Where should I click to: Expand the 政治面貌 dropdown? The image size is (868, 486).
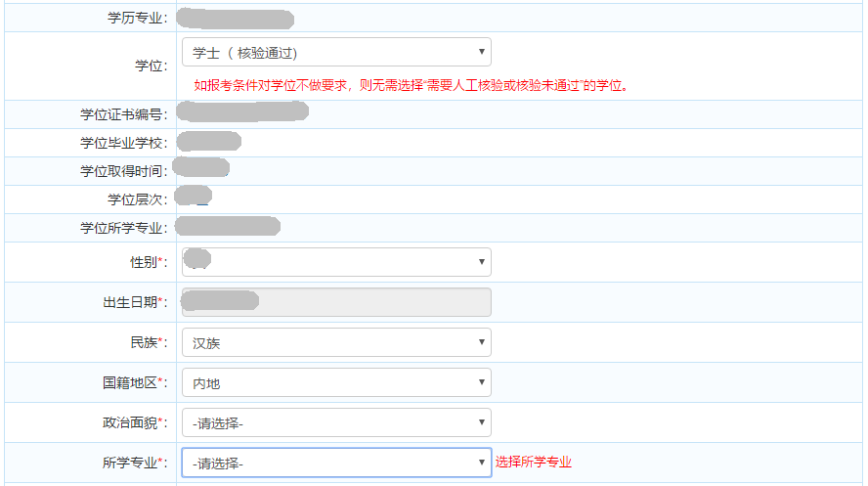coord(336,422)
